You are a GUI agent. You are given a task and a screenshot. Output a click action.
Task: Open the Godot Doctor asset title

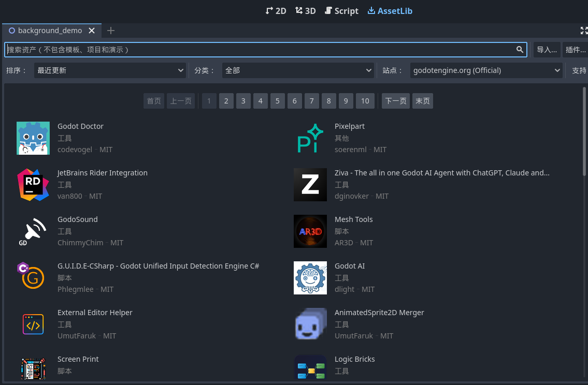coord(80,126)
